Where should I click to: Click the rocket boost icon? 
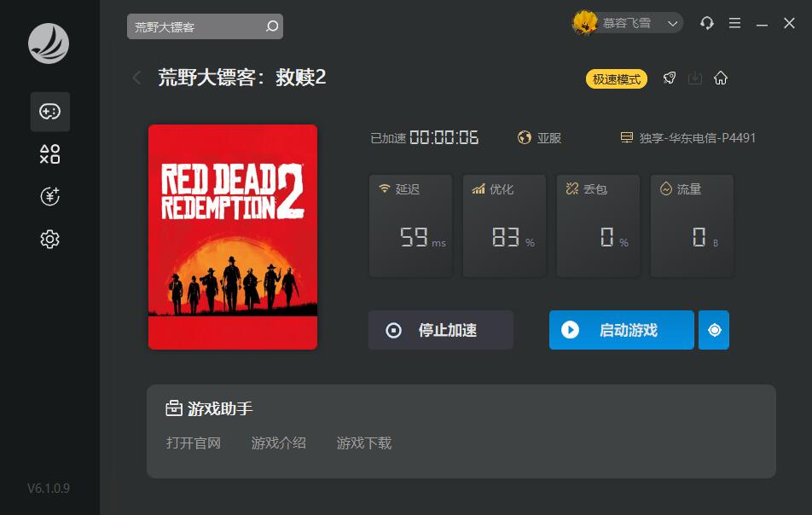point(669,78)
